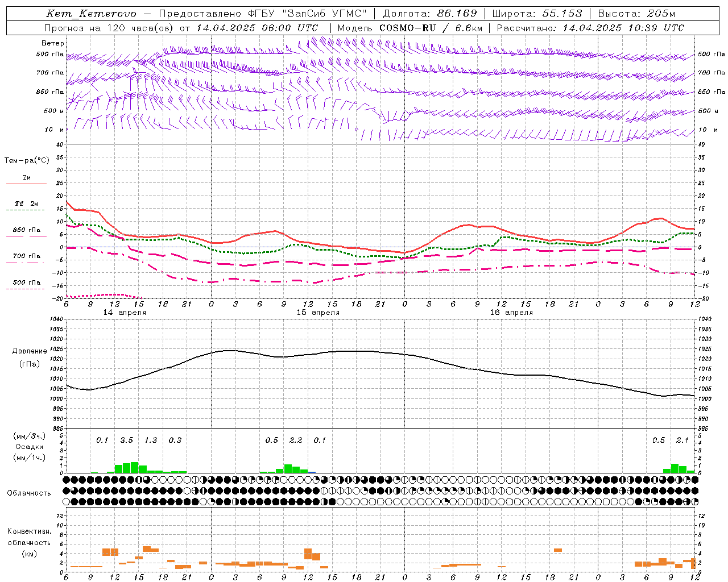Click the Тем-ра(°C) panel label
This screenshot has height=582, width=728.
tap(27, 160)
